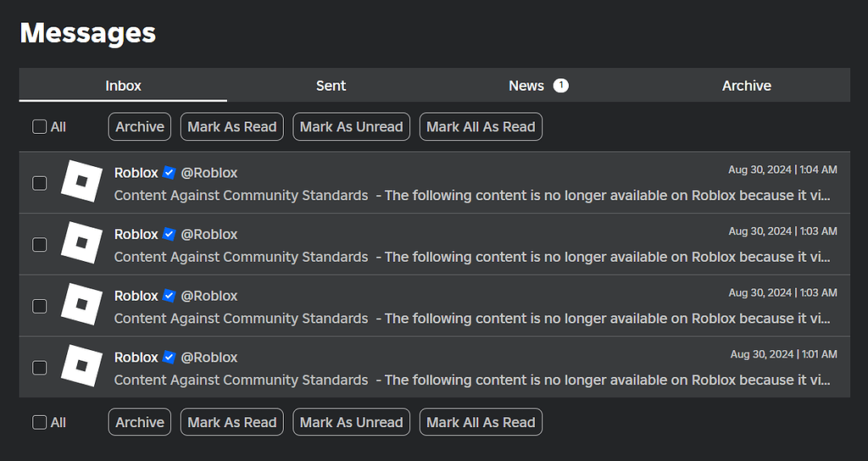Click verified badge on the 1:01 AM message

170,358
